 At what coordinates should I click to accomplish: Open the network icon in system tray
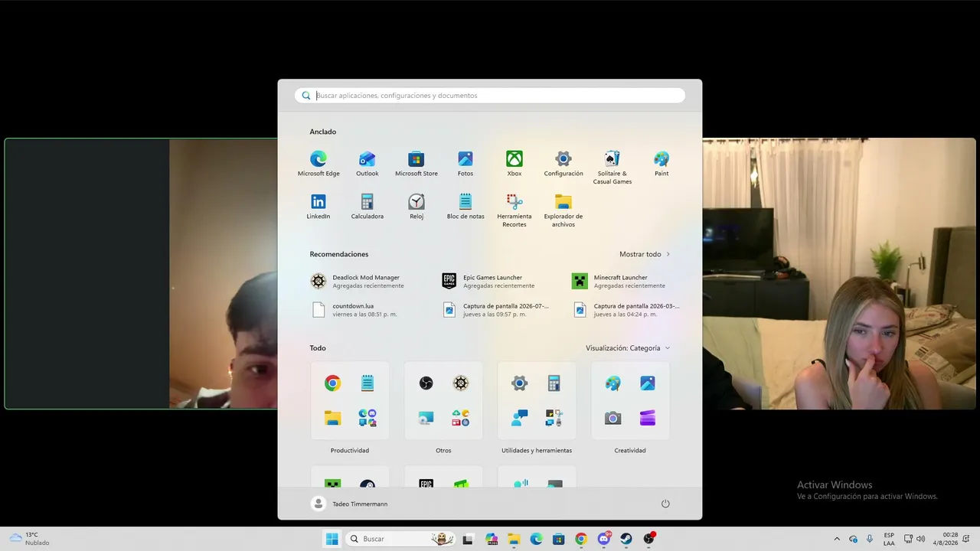tap(908, 539)
